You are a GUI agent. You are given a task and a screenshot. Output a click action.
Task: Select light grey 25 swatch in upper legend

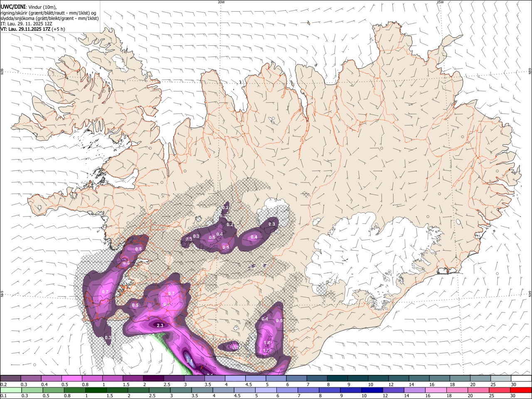tap(500, 379)
